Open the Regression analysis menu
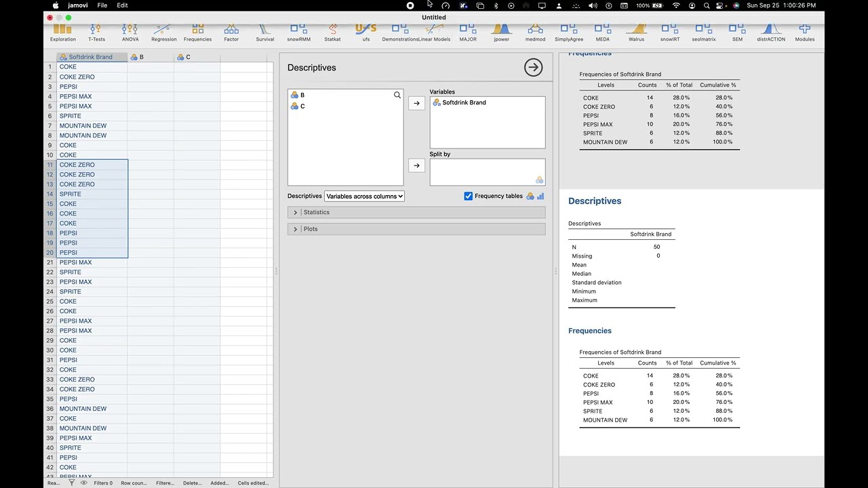Image resolution: width=868 pixels, height=488 pixels. coord(163,33)
